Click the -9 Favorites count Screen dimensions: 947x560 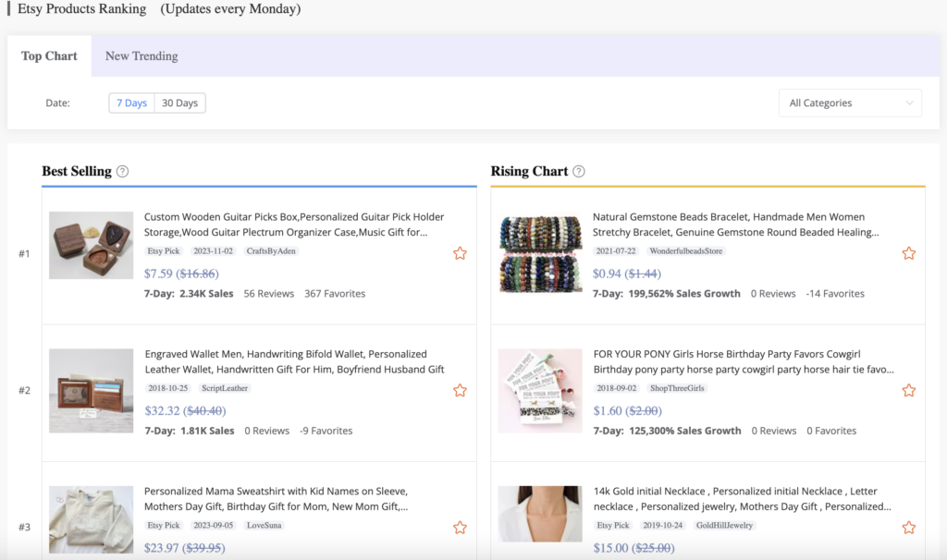pyautogui.click(x=326, y=431)
